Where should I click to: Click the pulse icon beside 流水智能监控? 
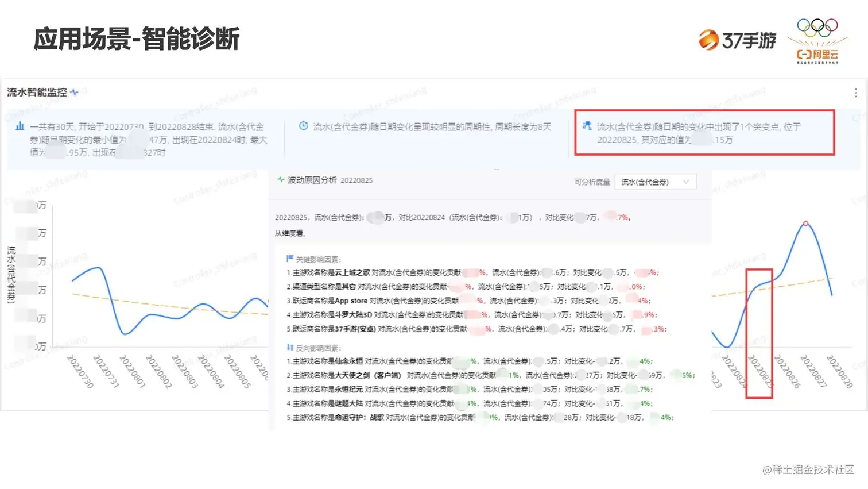[x=74, y=92]
